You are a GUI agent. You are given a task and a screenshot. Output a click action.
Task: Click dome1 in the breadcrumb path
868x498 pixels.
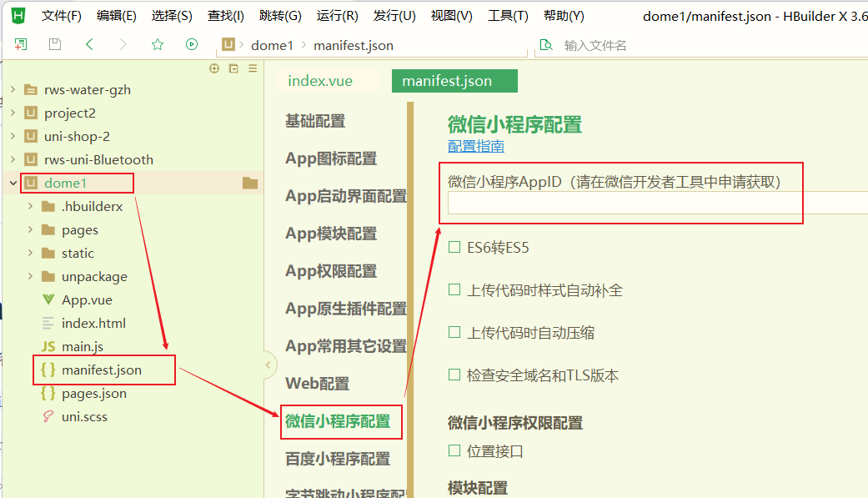click(x=272, y=45)
